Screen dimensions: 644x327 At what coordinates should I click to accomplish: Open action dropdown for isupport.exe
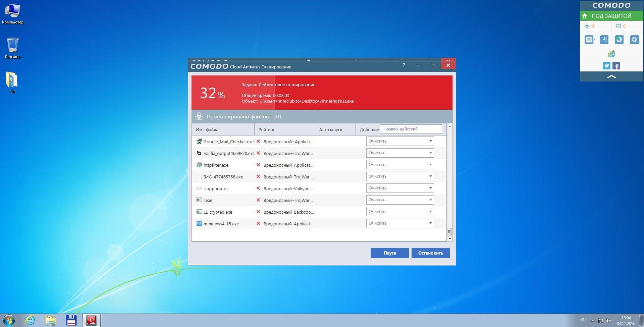click(400, 188)
